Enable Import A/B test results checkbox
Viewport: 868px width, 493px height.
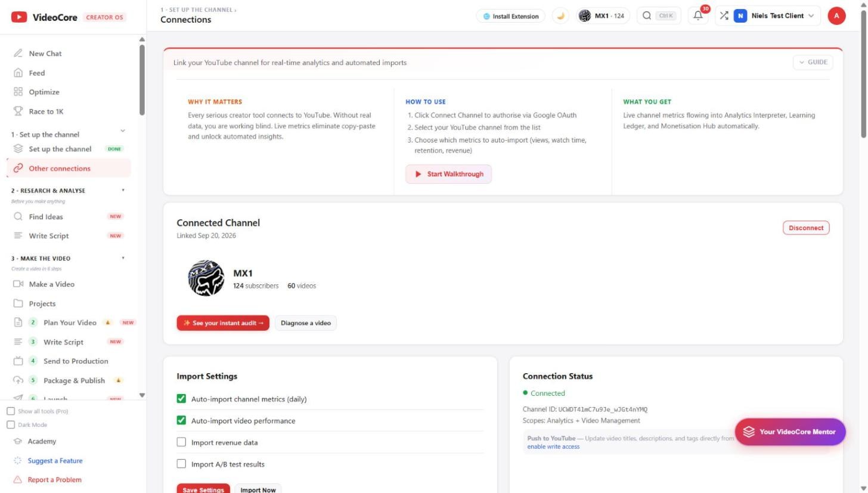click(182, 464)
